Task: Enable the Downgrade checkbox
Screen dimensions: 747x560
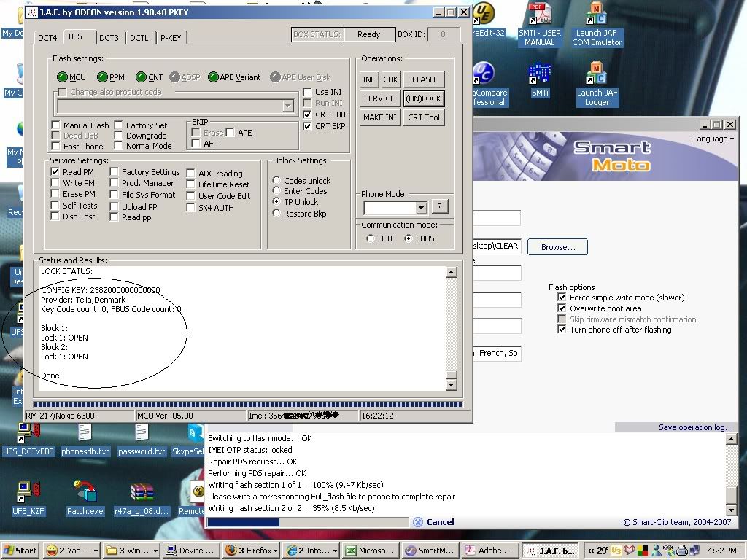Action: [118, 135]
